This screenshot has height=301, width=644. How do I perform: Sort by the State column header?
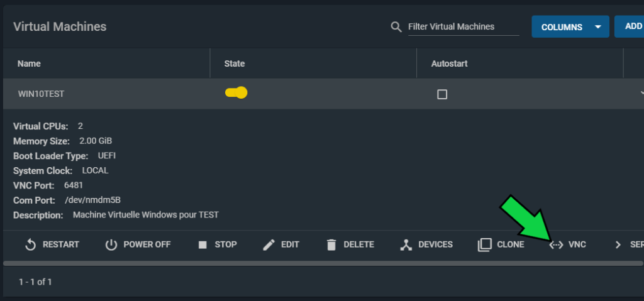click(235, 63)
